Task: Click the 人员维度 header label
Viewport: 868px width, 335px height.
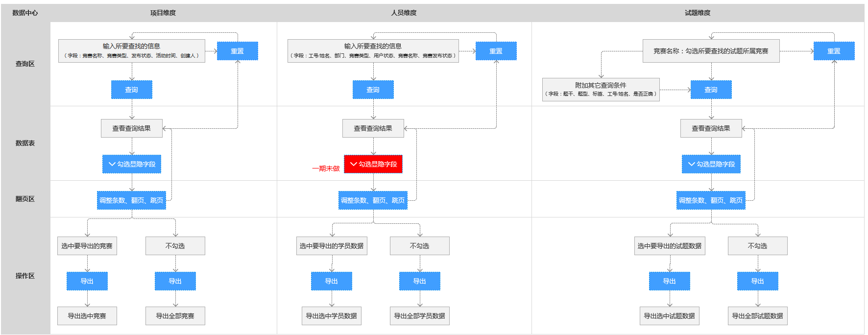Action: pyautogui.click(x=404, y=13)
